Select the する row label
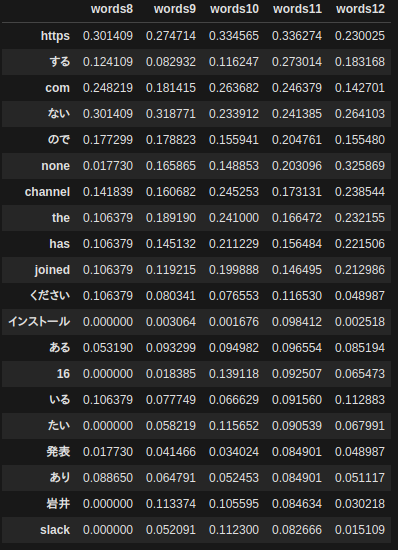 (x=60, y=62)
